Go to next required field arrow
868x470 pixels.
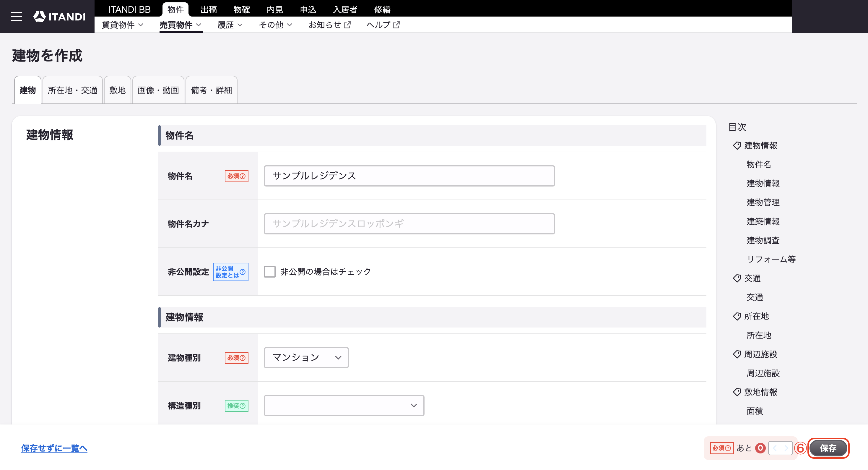(786, 448)
